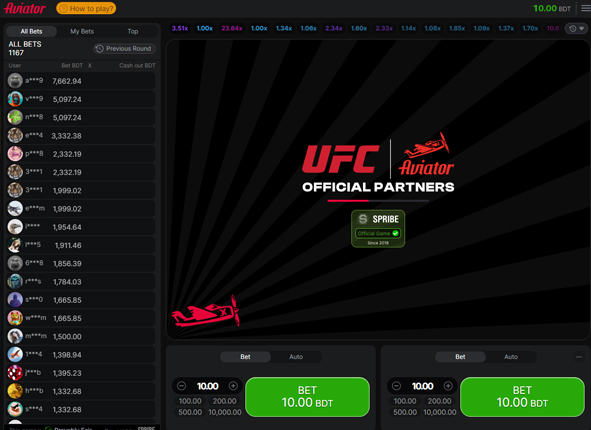591x430 pixels.
Task: Decrease left bet amount with minus
Action: coord(181,386)
